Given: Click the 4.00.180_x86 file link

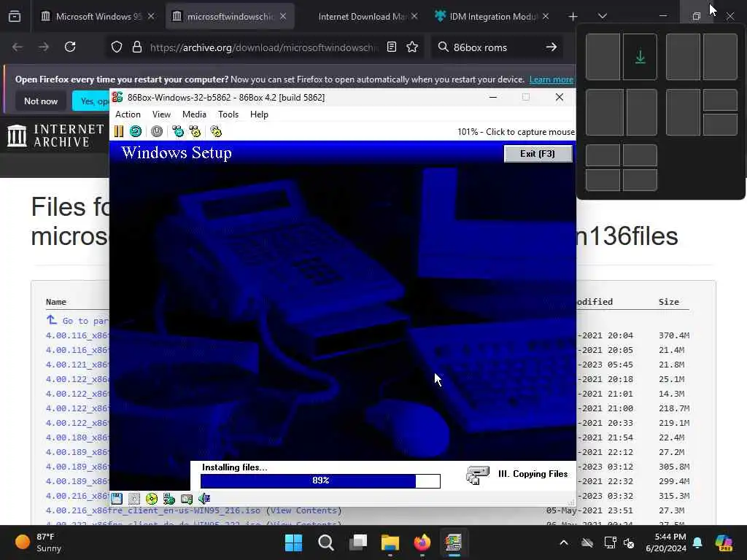Looking at the screenshot, I should pos(77,437).
